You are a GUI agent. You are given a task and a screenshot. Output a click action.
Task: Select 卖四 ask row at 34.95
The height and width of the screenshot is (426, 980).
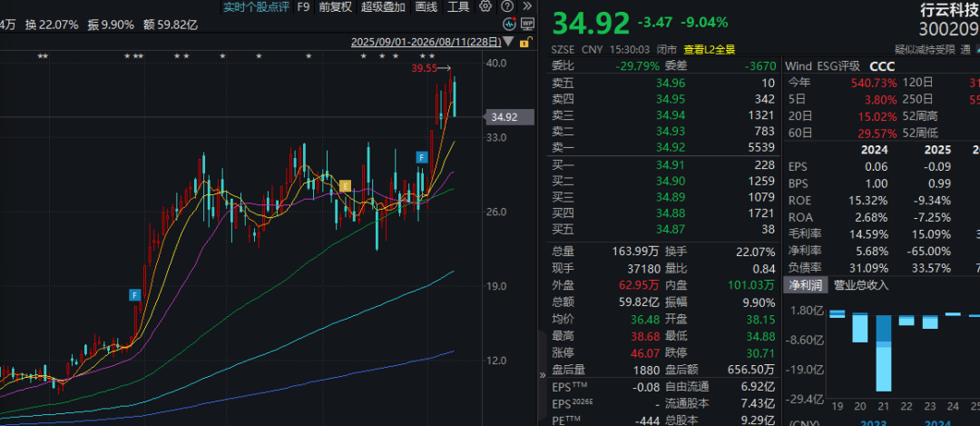(x=663, y=99)
